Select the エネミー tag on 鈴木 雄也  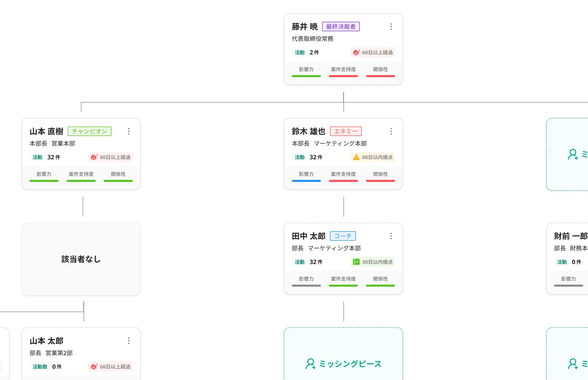[x=346, y=131]
